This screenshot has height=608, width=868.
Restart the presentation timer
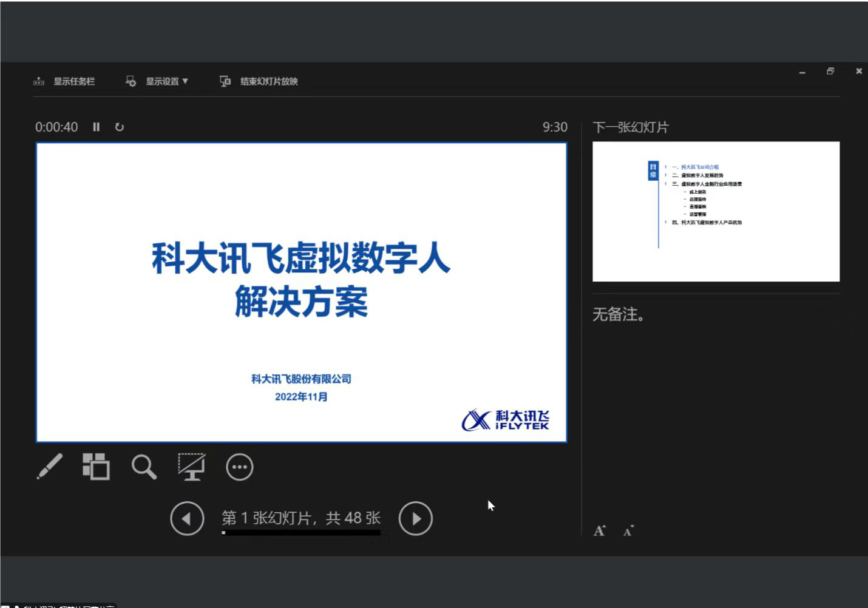pyautogui.click(x=120, y=127)
